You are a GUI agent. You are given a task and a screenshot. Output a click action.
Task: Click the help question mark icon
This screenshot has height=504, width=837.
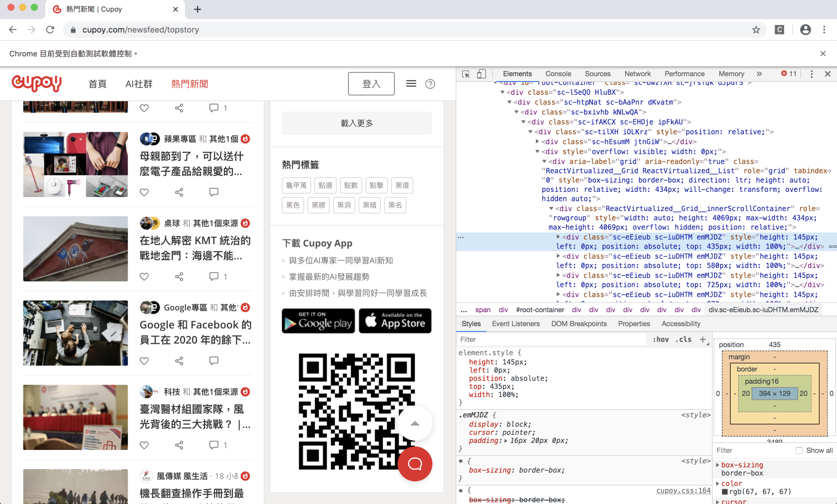click(430, 84)
